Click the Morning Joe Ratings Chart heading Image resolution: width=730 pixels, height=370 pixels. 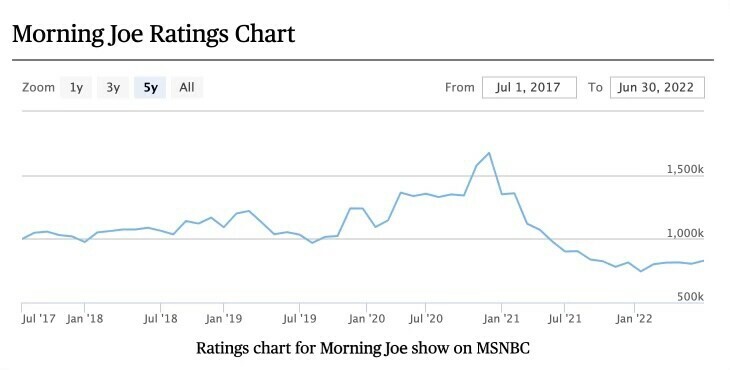(x=154, y=34)
